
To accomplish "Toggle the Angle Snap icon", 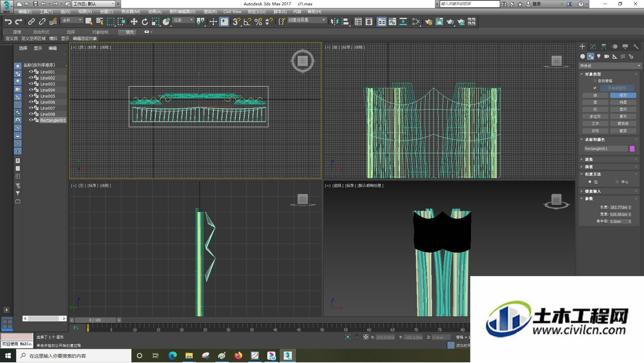I will point(247,22).
